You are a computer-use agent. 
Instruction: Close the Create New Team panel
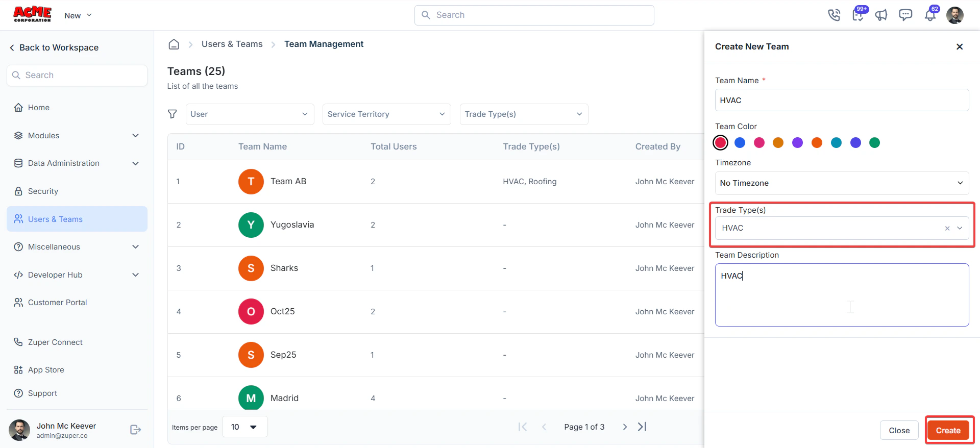960,46
